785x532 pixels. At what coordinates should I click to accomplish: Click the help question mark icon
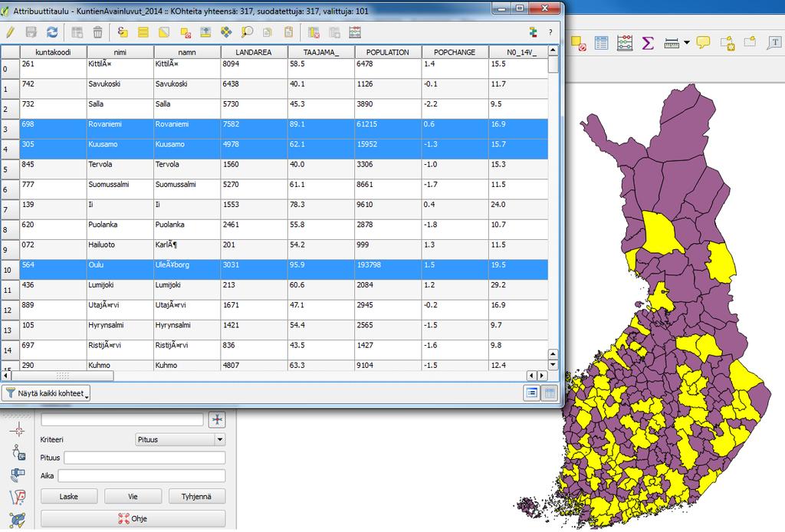point(550,32)
